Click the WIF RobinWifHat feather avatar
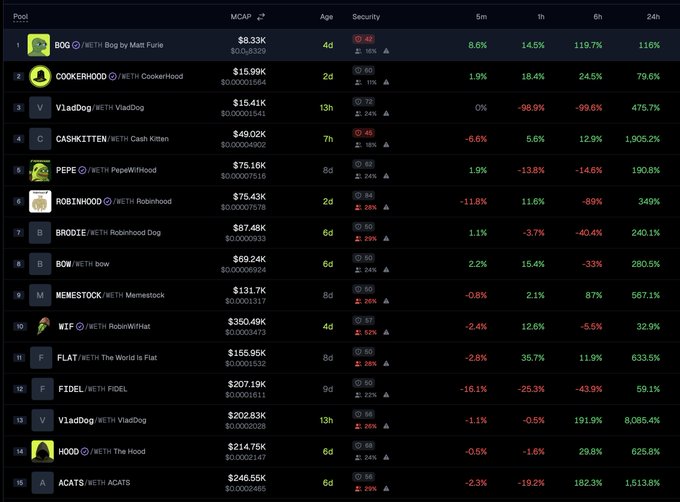This screenshot has height=502, width=680. coord(42,326)
